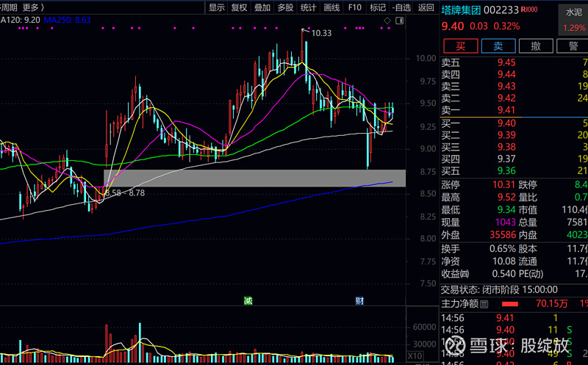This screenshot has height=365, width=588.
Task: Open the 叠加 overlay menu
Action: pyautogui.click(x=262, y=7)
